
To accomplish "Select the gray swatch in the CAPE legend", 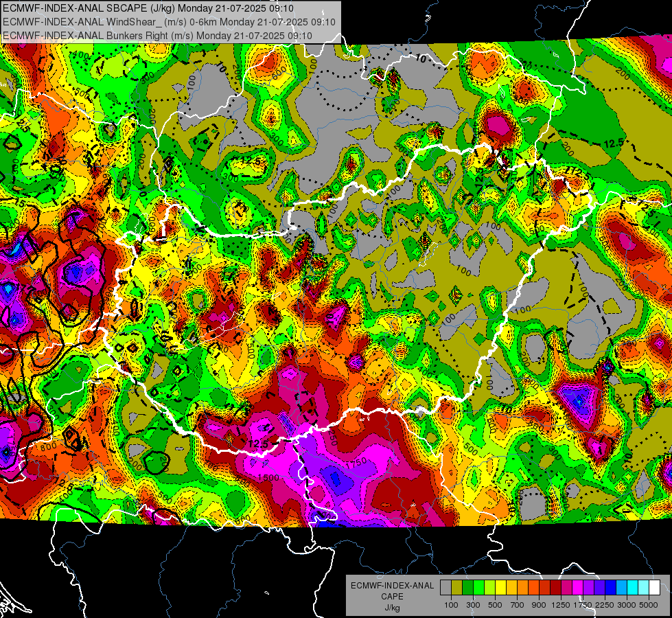I will [x=445, y=588].
